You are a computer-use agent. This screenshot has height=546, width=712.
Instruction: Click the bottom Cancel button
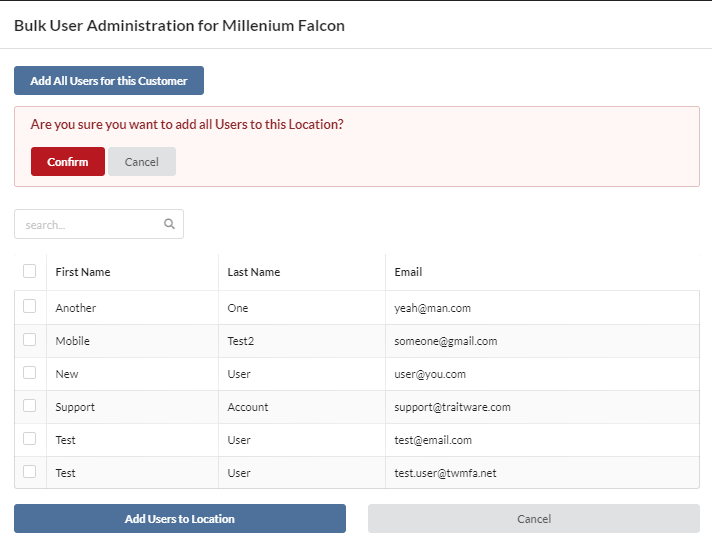[534, 519]
